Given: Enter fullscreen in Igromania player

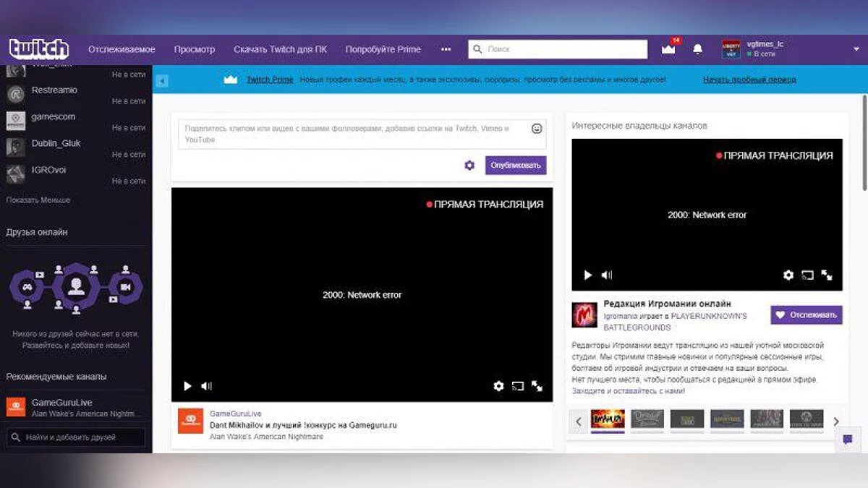Looking at the screenshot, I should click(827, 275).
